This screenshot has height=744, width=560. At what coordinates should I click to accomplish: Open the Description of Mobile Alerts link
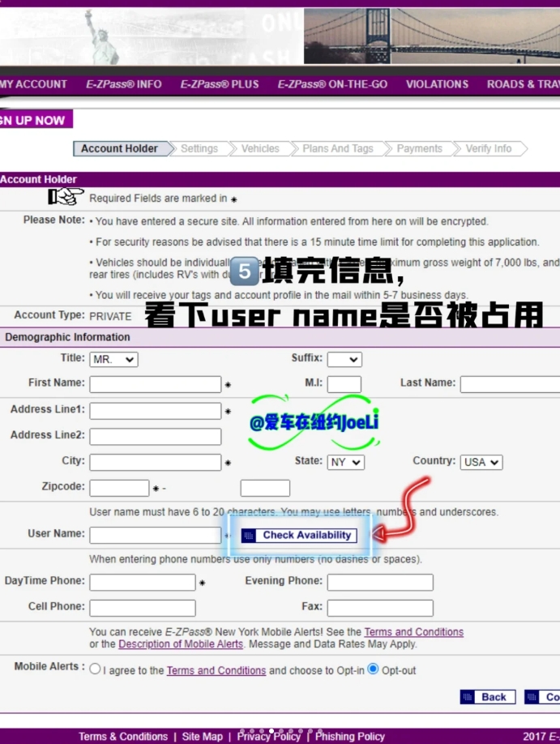181,644
